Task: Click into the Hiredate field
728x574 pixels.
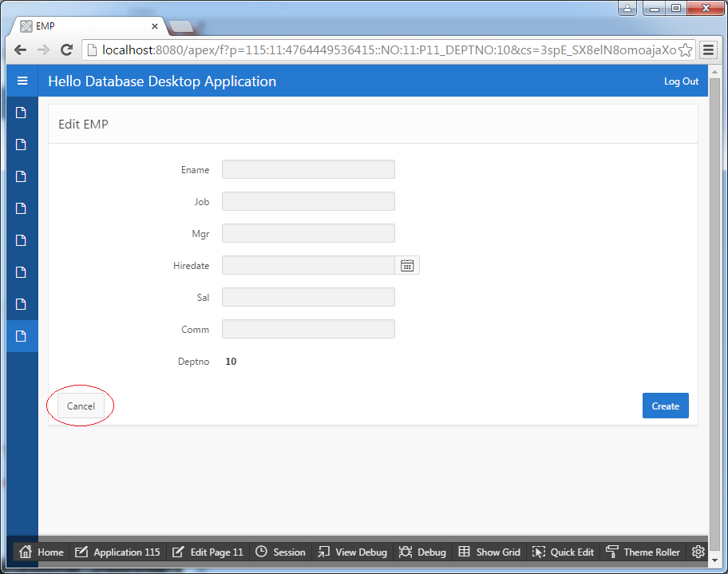Action: (308, 265)
